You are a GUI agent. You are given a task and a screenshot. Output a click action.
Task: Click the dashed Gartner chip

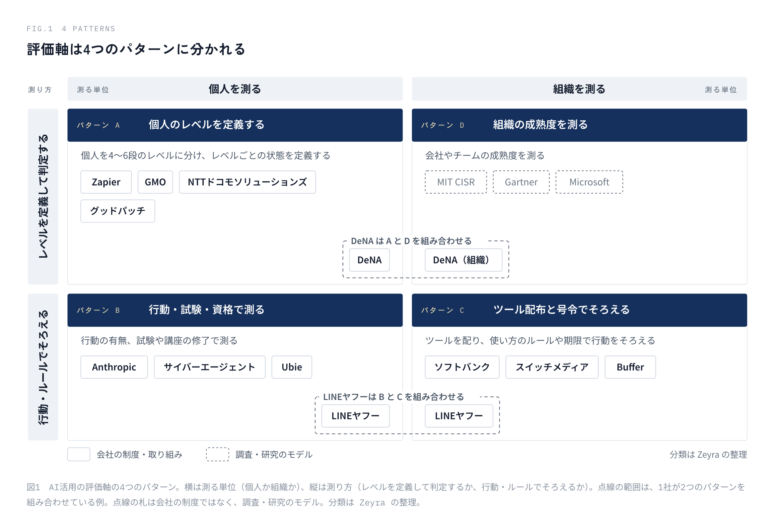pos(521,182)
